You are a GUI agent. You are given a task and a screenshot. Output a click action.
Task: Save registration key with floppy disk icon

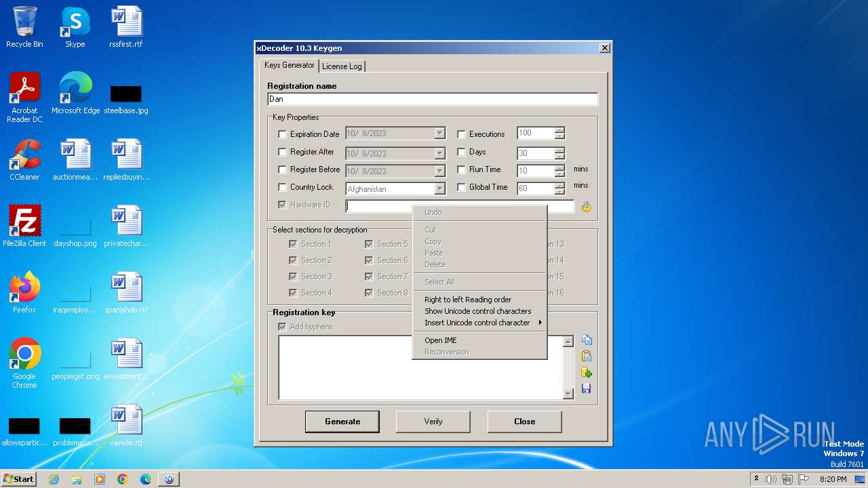pos(587,389)
